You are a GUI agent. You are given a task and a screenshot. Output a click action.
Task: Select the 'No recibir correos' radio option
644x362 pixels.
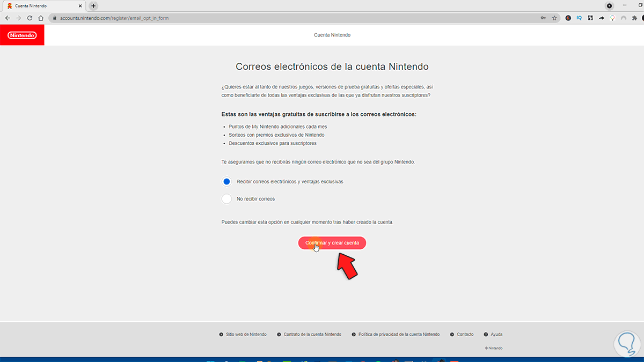click(x=226, y=199)
